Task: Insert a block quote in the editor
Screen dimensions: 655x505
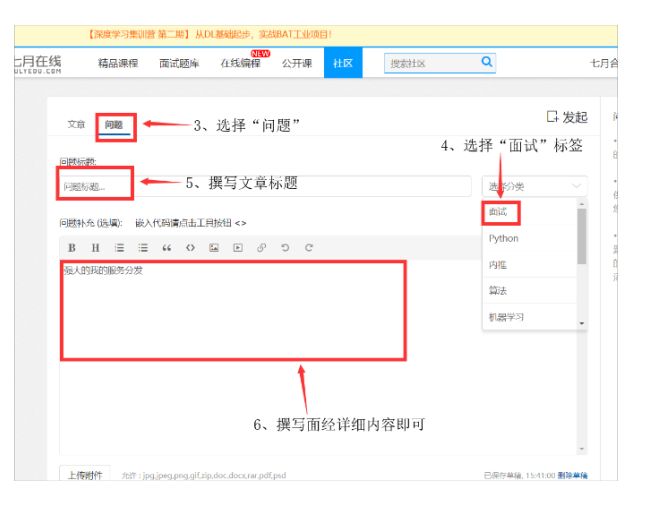Action: point(167,248)
